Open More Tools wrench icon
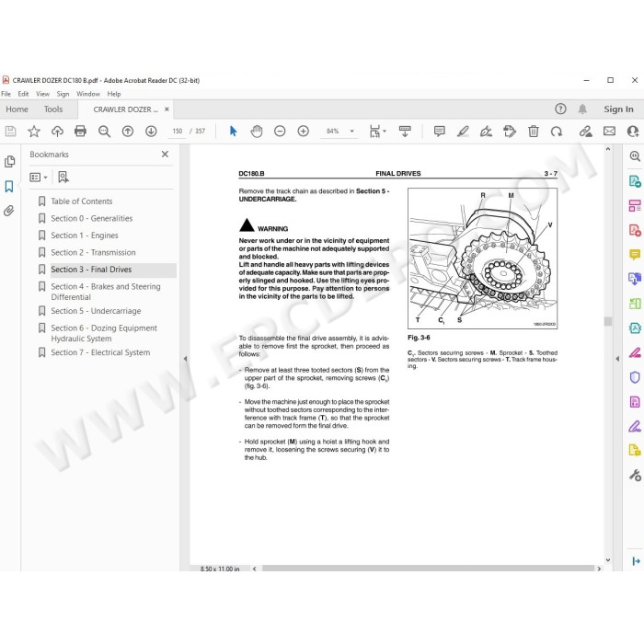Screen dimensions: 644x644 [635, 476]
